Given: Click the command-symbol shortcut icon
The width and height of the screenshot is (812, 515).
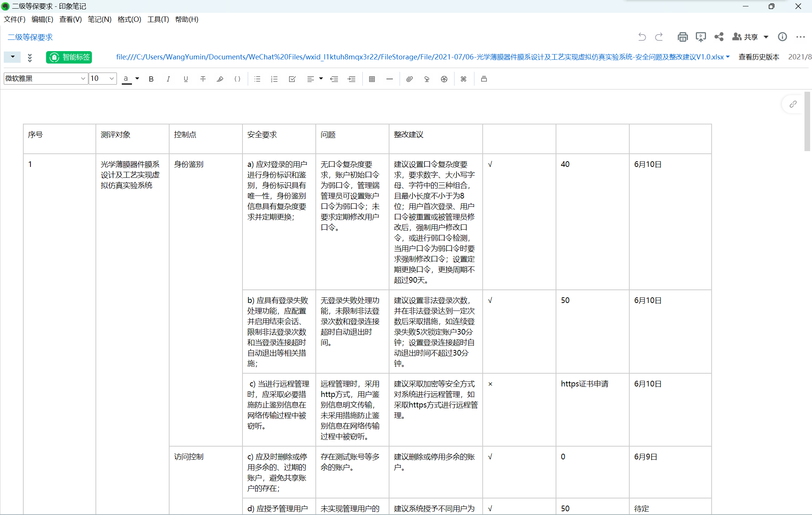Looking at the screenshot, I should tap(464, 79).
